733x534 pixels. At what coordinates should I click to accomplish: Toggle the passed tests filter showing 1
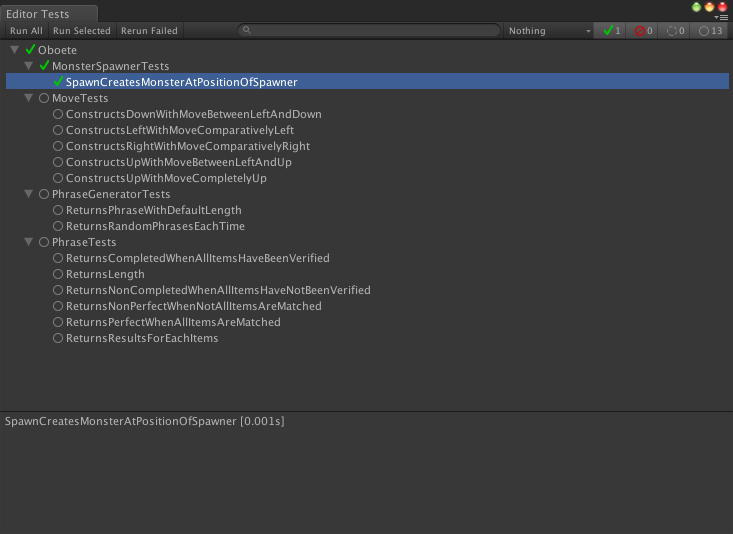tap(610, 31)
